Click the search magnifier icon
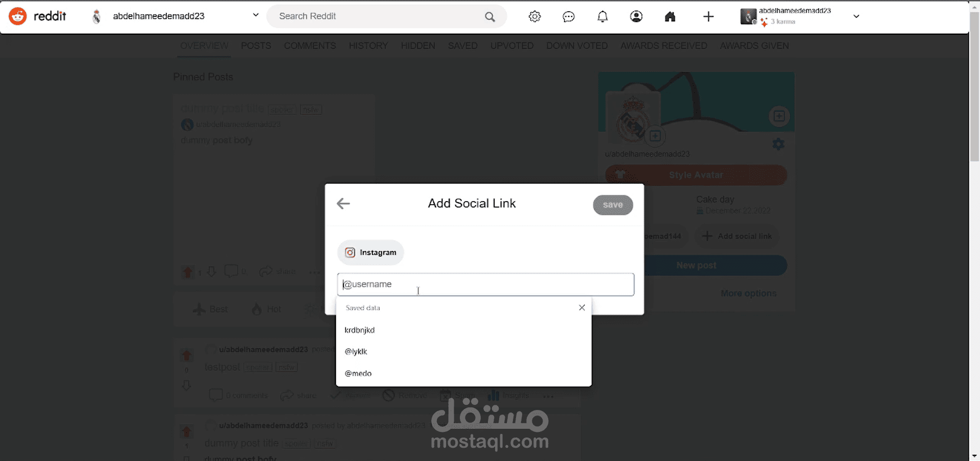Screen dimensions: 980x461 tap(490, 17)
